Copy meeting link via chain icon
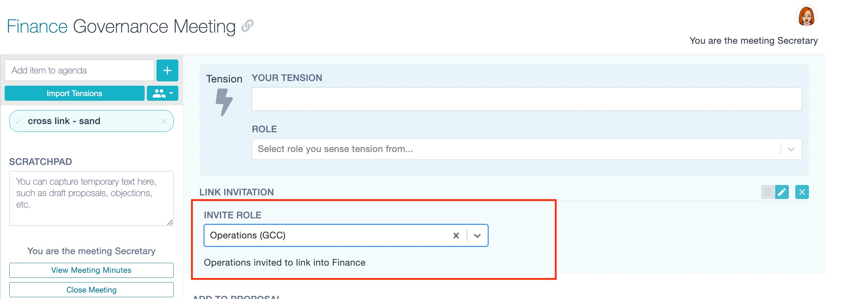Screen dimensions: 868x299 tap(247, 26)
